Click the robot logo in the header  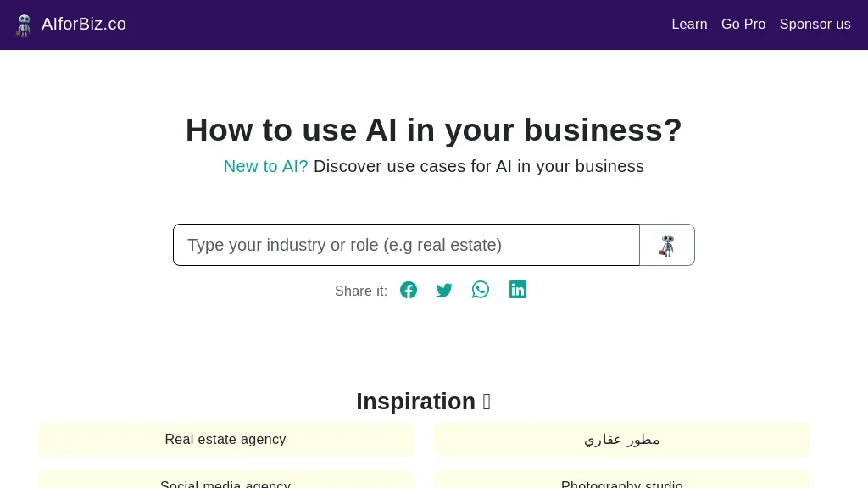coord(23,25)
